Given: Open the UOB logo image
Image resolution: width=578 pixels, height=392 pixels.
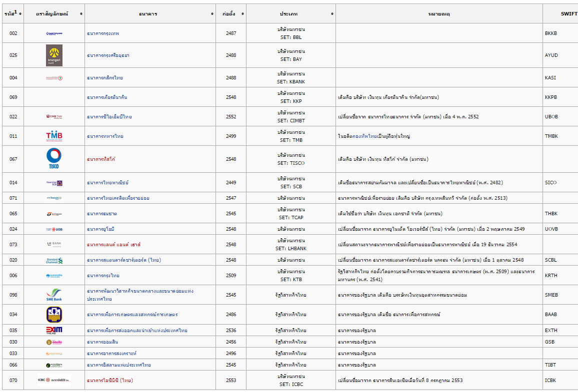Looking at the screenshot, I should (54, 229).
